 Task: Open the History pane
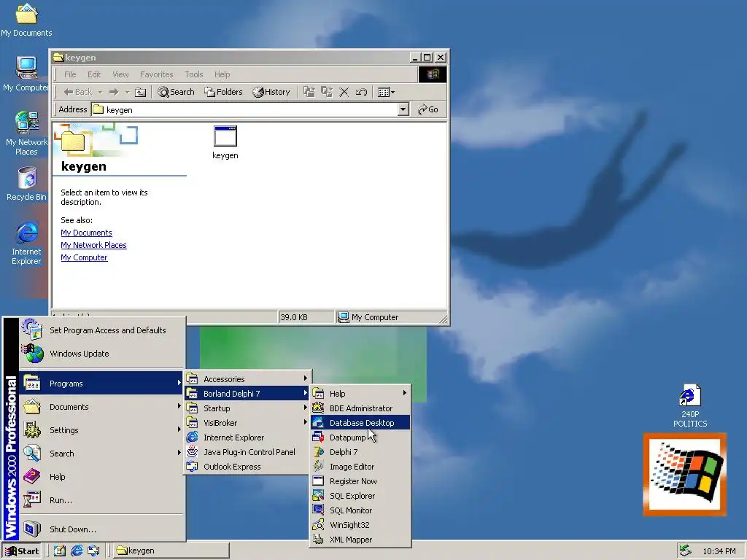pyautogui.click(x=271, y=92)
